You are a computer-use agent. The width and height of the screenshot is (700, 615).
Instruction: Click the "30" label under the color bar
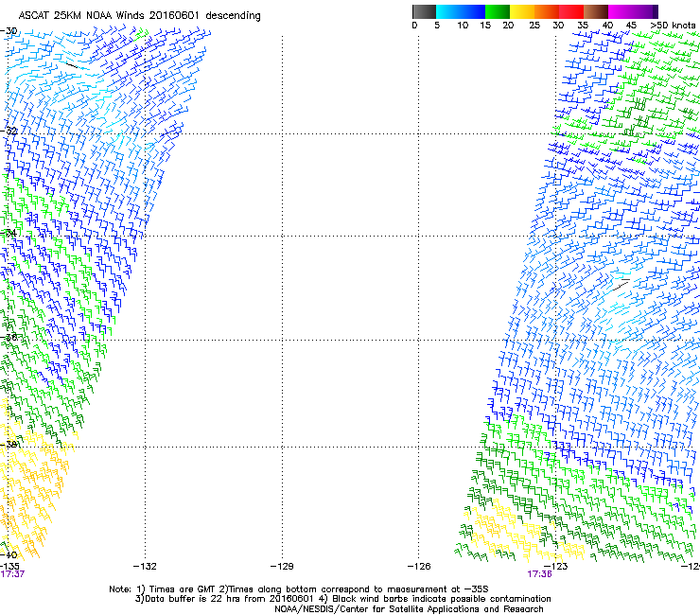[558, 26]
